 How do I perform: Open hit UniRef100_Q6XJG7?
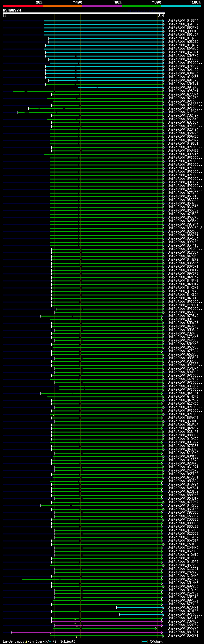pos(183,24)
